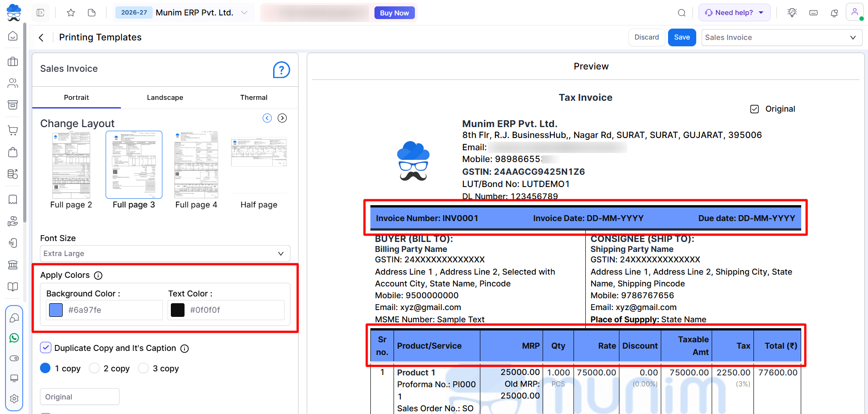Click "Billing Party Name" in the preview

click(411, 249)
